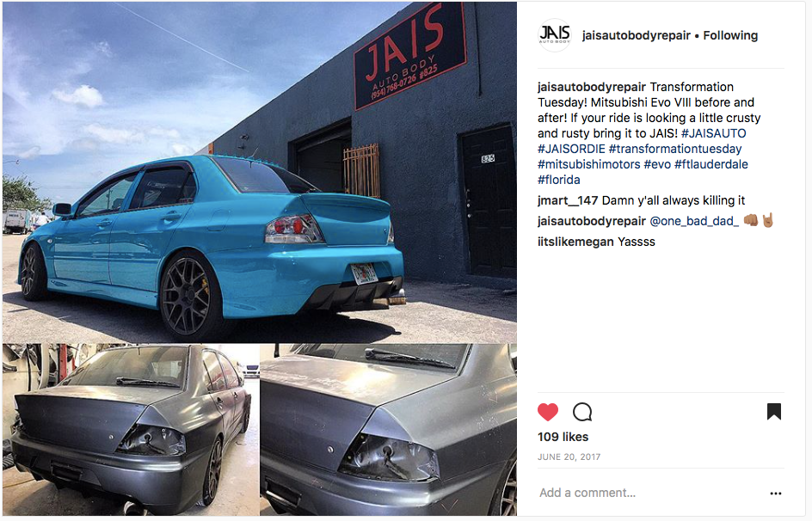The width and height of the screenshot is (812, 521).
Task: Open the comment speech bubble icon
Action: point(582,412)
